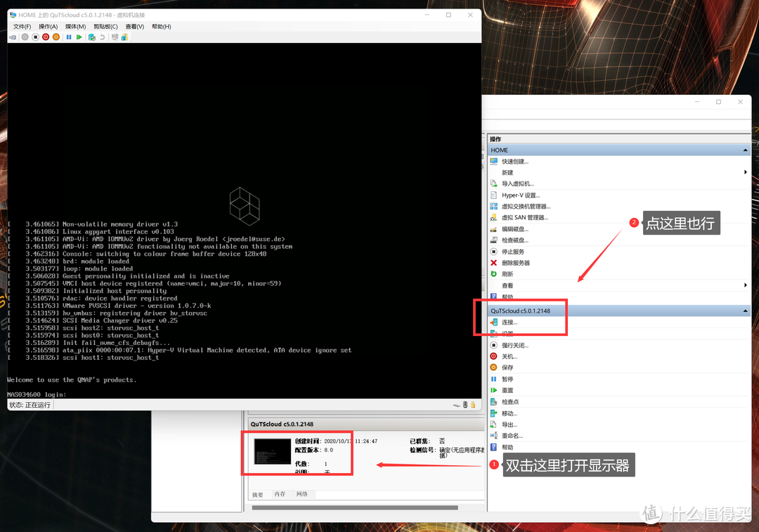Click the 状态: 正在运行 status text
759x532 pixels.
[30, 406]
